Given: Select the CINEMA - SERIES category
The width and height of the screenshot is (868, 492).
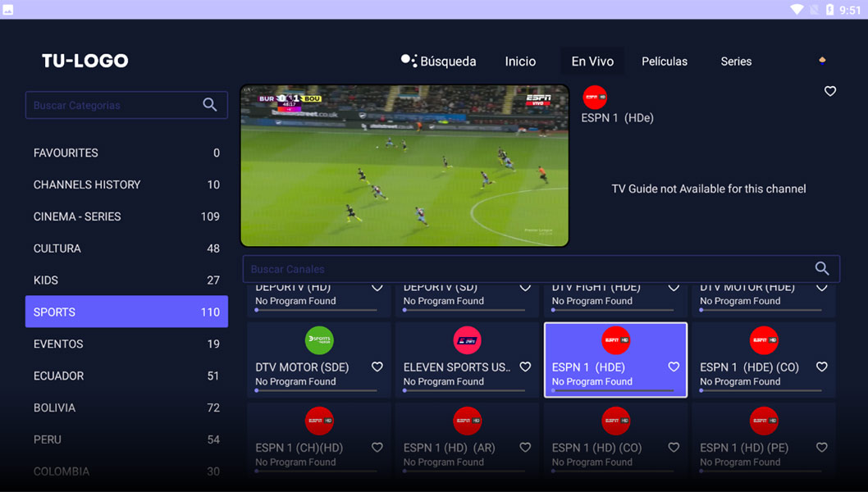Looking at the screenshot, I should (126, 216).
